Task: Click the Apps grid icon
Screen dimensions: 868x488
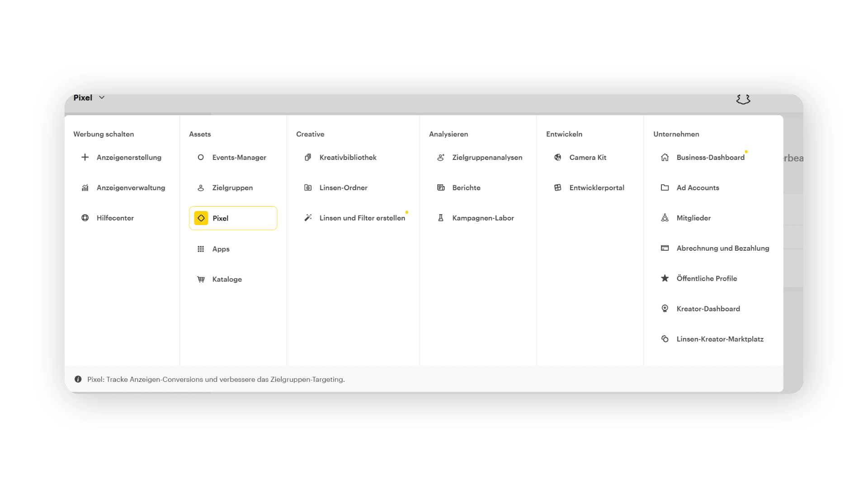Action: (201, 249)
